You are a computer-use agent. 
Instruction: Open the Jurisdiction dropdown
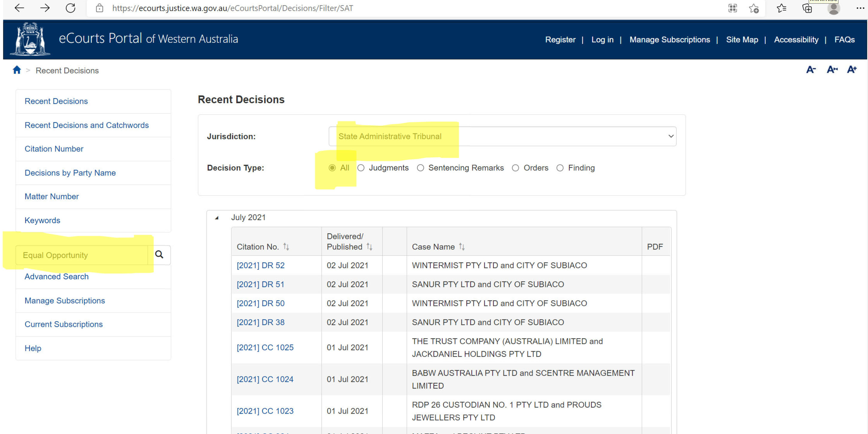pos(502,136)
